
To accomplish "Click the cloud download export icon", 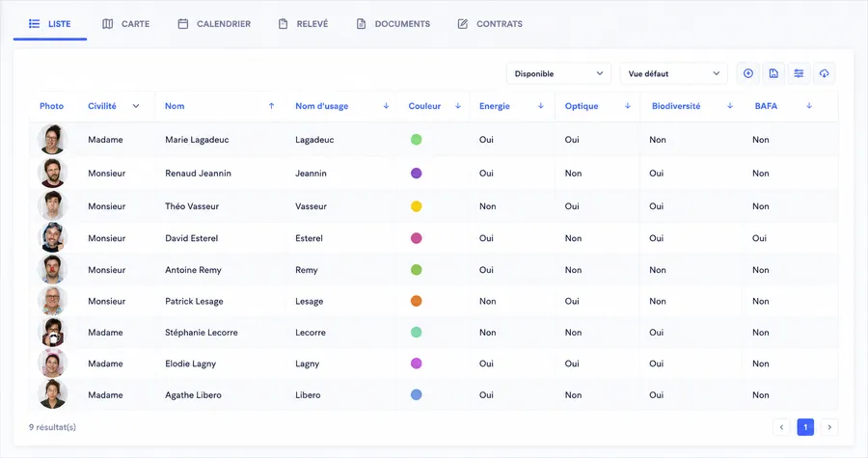I will (825, 73).
